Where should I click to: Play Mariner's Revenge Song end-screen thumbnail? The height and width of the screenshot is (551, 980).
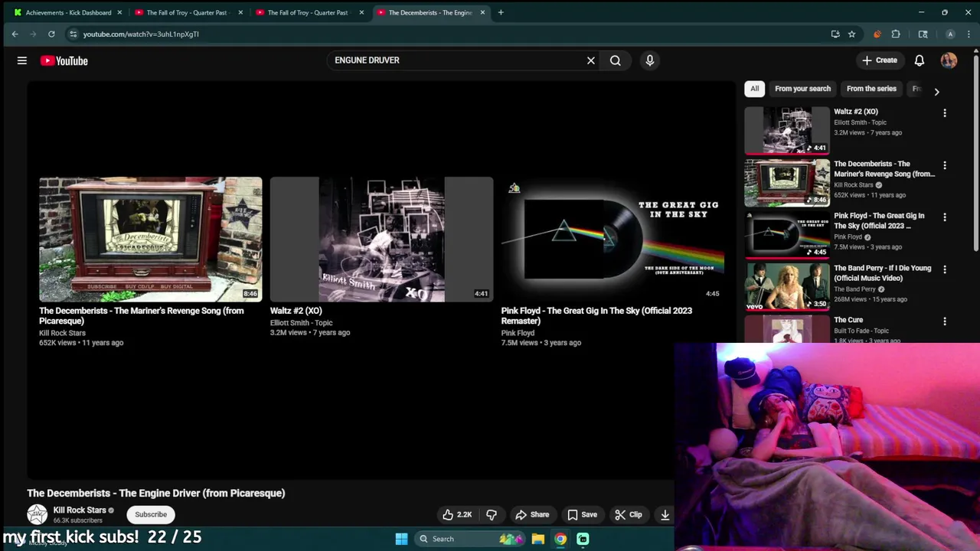tap(150, 240)
